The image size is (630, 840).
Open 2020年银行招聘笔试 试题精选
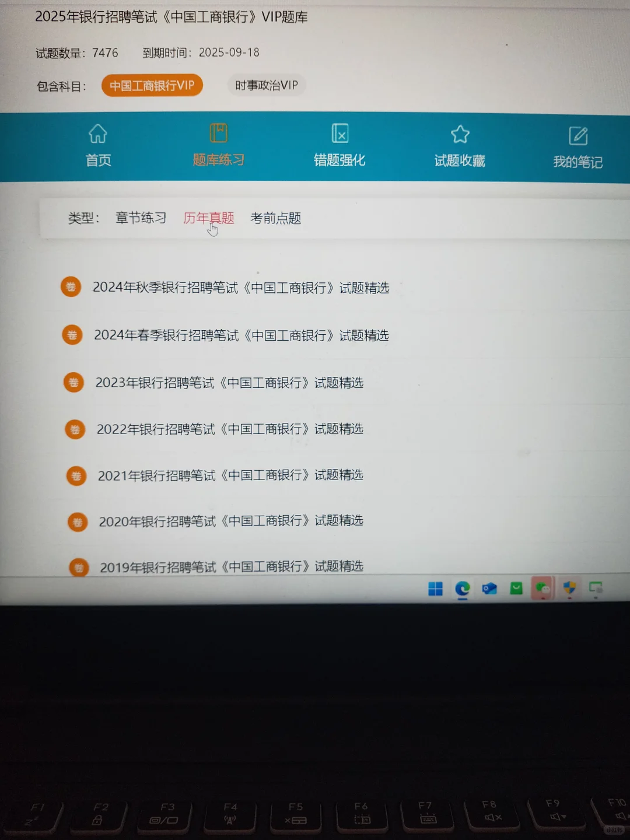[231, 521]
